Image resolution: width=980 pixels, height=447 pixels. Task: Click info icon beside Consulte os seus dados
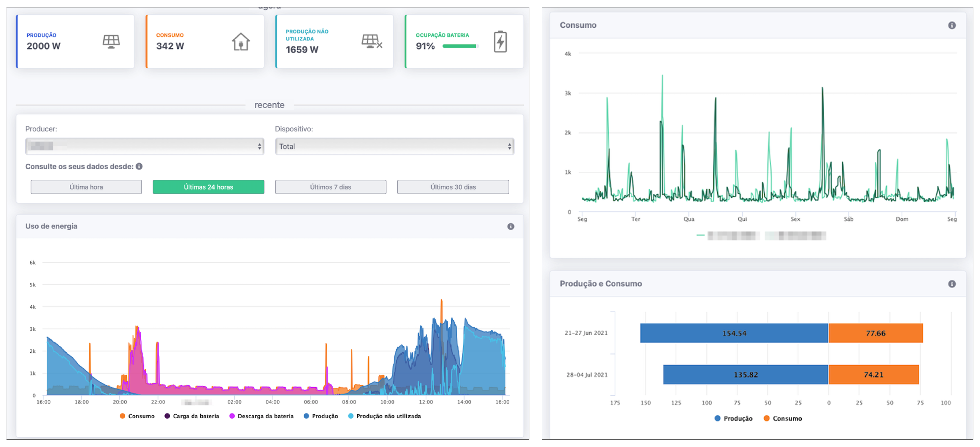pyautogui.click(x=139, y=166)
